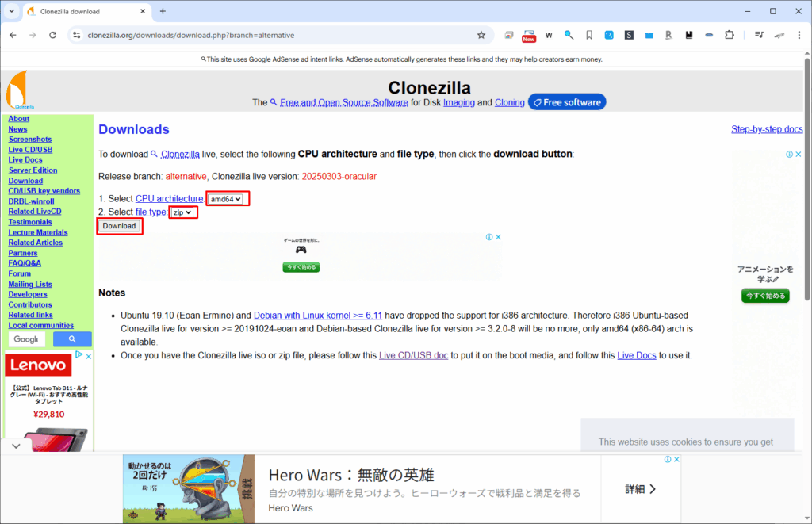Close the game controller ad banner

point(498,237)
